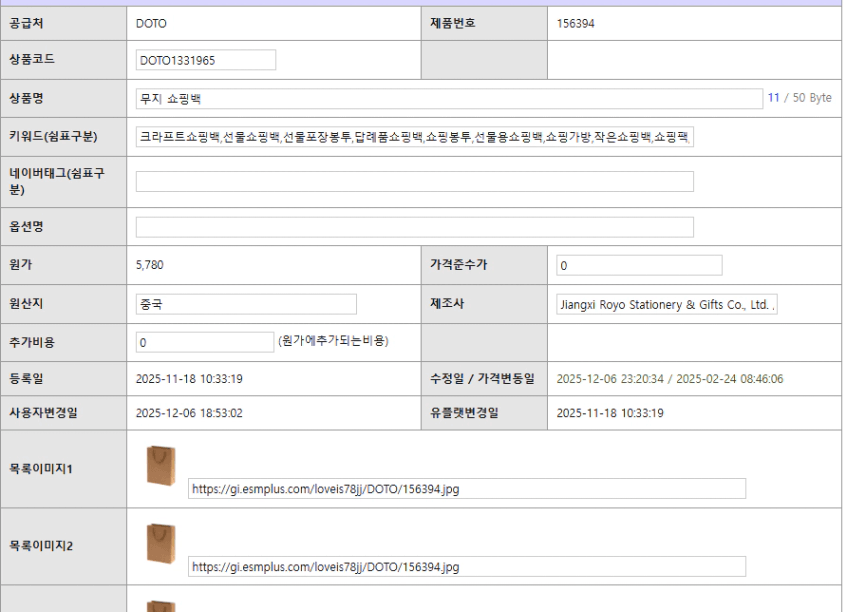Click the 옵션명 label
Viewport: 847px width, 612px height.
pyautogui.click(x=26, y=226)
